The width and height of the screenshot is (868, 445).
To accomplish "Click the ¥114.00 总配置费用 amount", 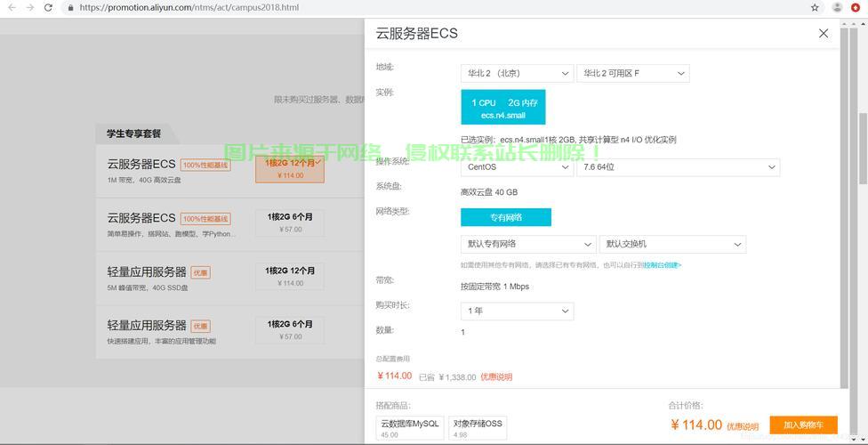I will [395, 376].
